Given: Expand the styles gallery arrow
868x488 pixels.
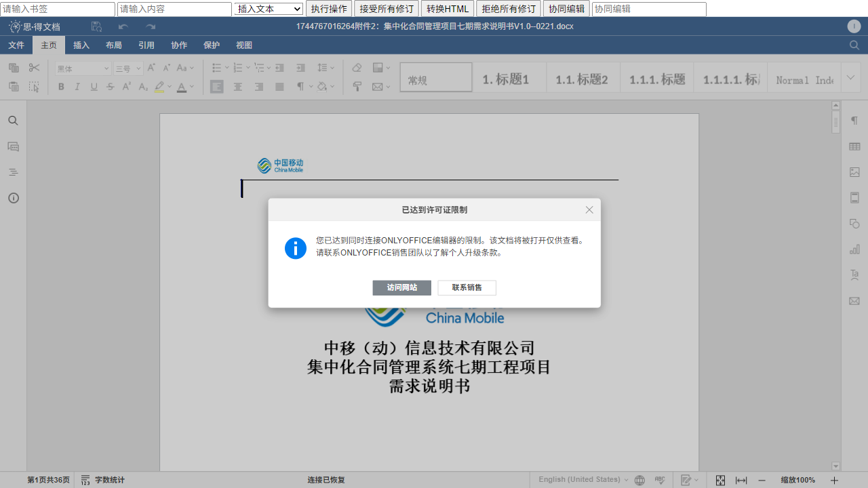Looking at the screenshot, I should point(851,77).
